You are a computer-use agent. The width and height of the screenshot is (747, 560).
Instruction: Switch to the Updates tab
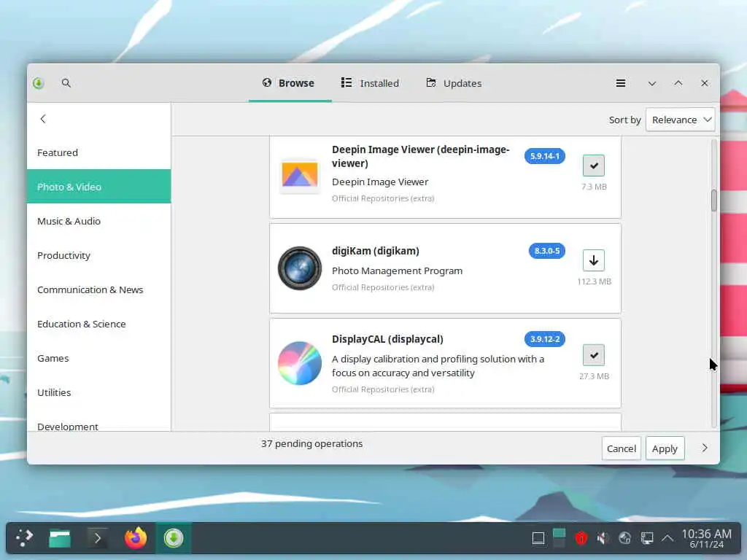(x=454, y=83)
